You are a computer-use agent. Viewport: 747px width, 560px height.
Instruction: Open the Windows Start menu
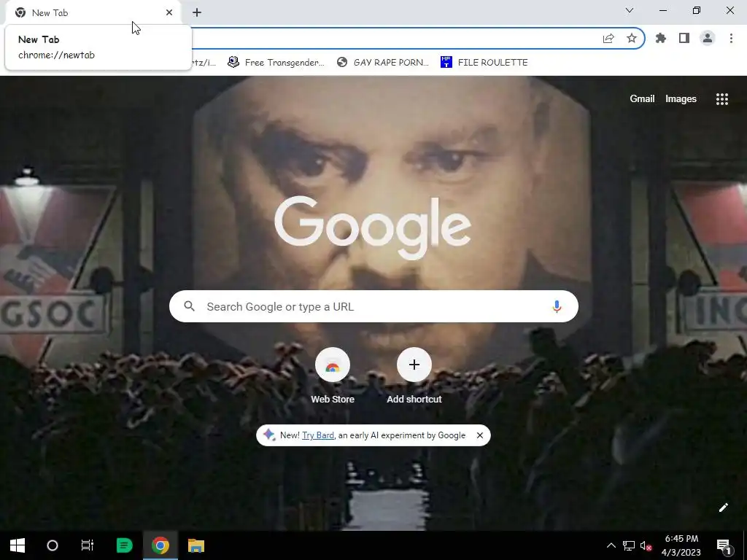[x=18, y=545]
